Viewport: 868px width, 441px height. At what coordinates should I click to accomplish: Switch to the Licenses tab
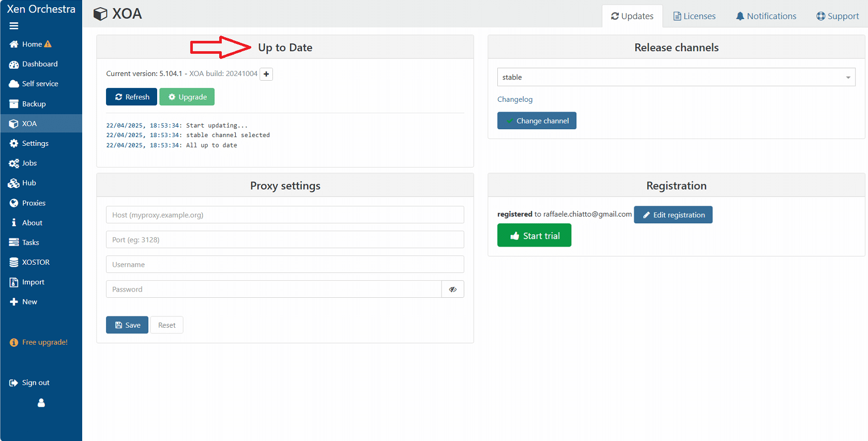(x=694, y=16)
